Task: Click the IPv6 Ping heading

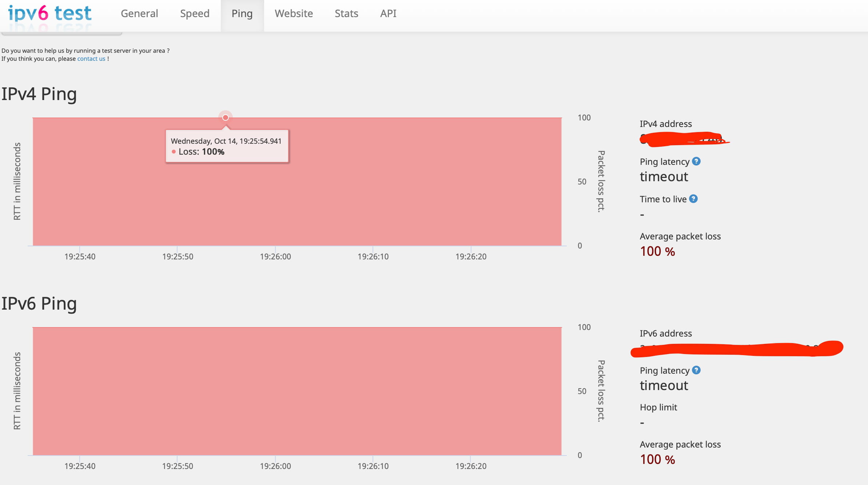Action: tap(39, 303)
